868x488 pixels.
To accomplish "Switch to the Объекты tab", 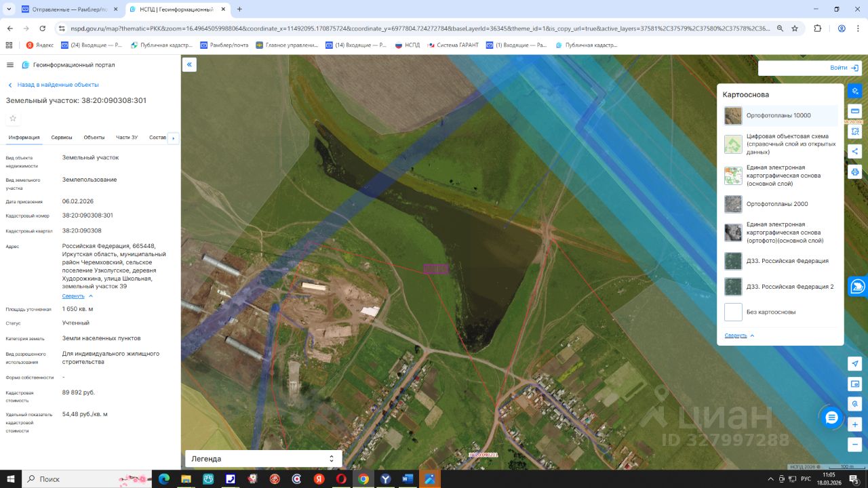I will [x=94, y=138].
